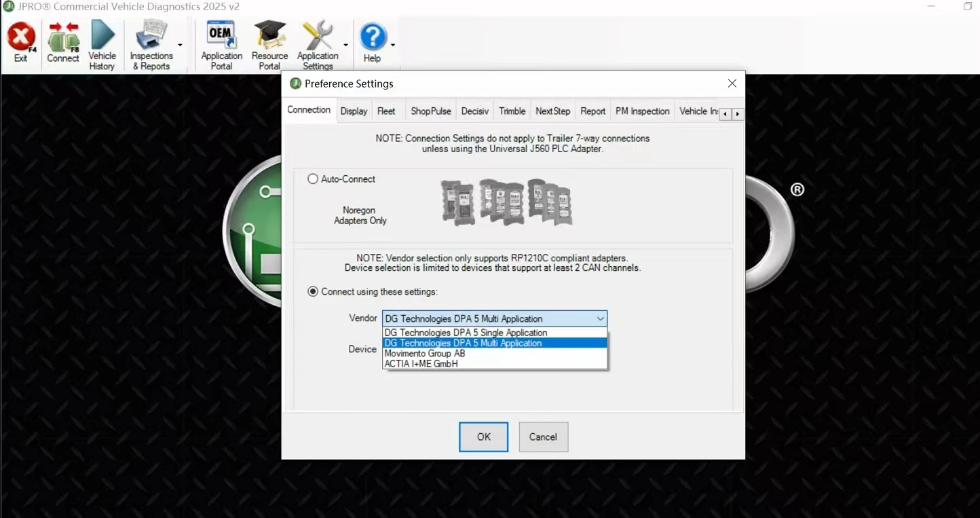Click the Exit toolbar icon
Screen dimensions: 980x518
pyautogui.click(x=21, y=38)
